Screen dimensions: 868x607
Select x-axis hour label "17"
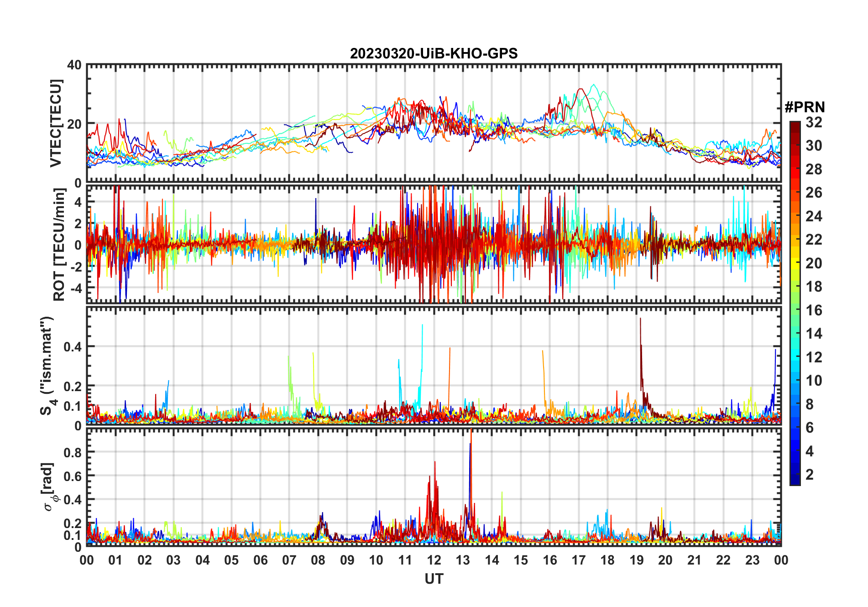579,560
